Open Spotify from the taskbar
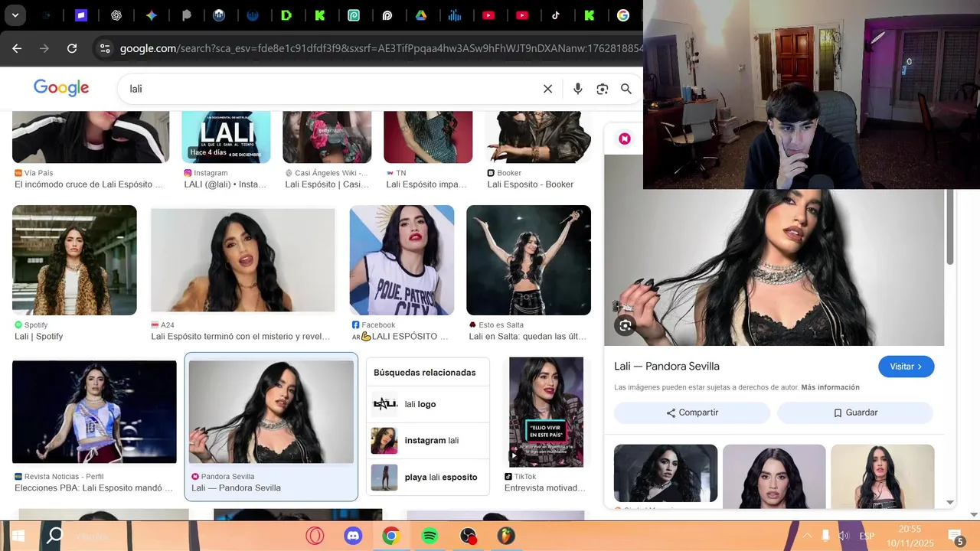 (430, 536)
